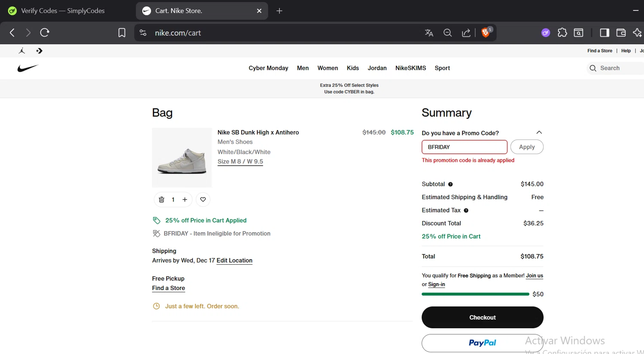Click the Edit Location link
Image resolution: width=644 pixels, height=354 pixels.
tap(234, 260)
